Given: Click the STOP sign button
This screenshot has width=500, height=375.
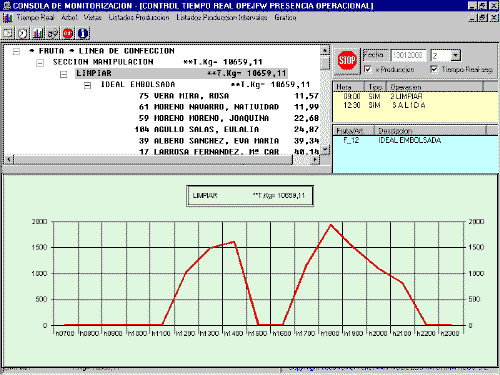Looking at the screenshot, I should coord(347,60).
